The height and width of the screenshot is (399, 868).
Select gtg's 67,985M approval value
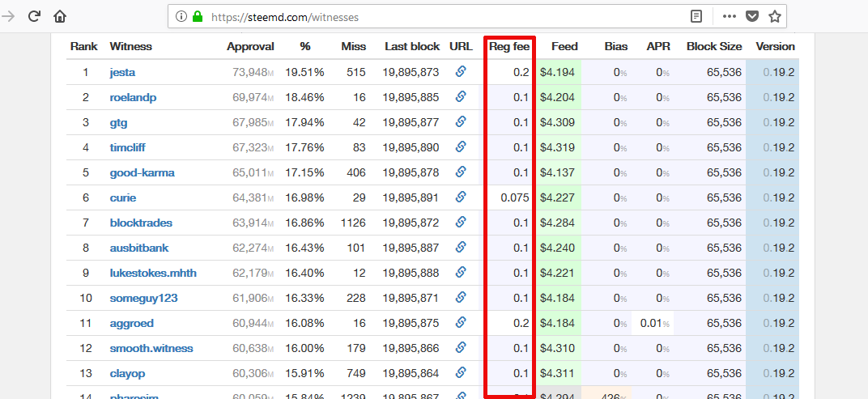(253, 123)
